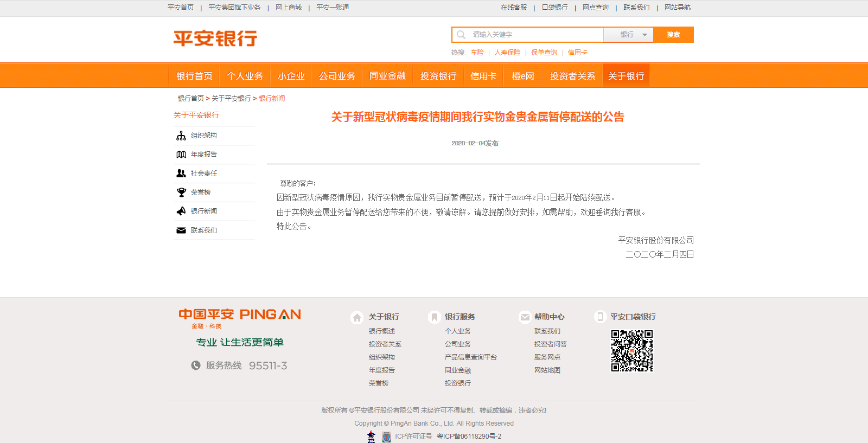
Task: Click the 平安集团旗下业务 top link
Action: pyautogui.click(x=234, y=8)
